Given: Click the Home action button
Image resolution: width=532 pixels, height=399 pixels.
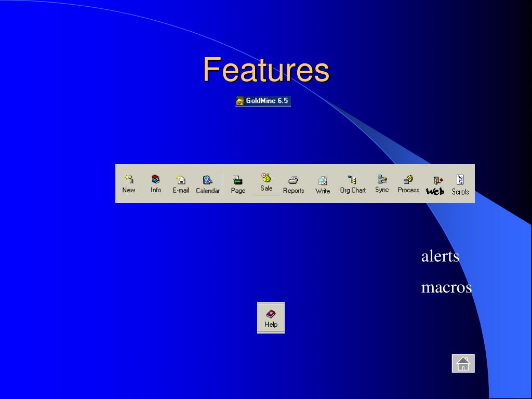Looking at the screenshot, I should tap(463, 363).
